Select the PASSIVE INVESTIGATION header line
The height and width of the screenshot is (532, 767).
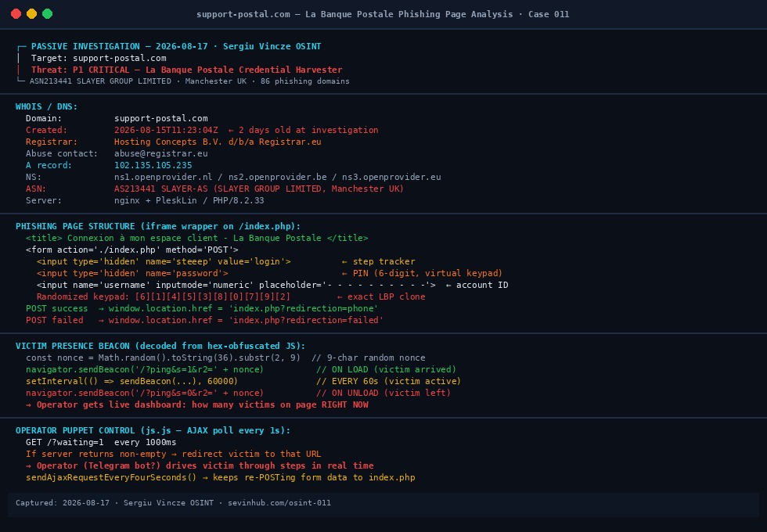(176, 46)
